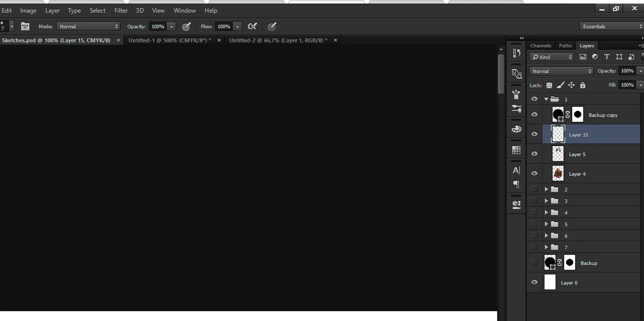
Task: Collapse the panel dock arrows
Action: tap(522, 38)
